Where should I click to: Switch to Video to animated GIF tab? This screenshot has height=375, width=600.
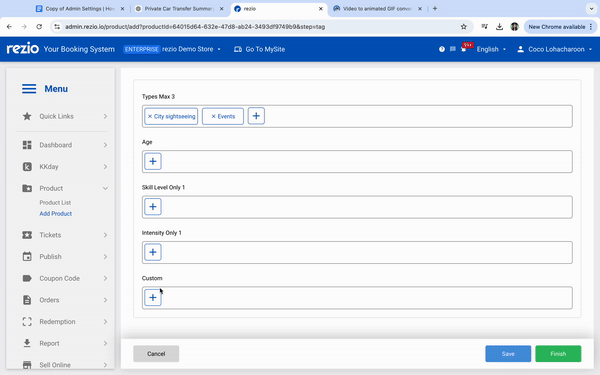click(x=377, y=9)
